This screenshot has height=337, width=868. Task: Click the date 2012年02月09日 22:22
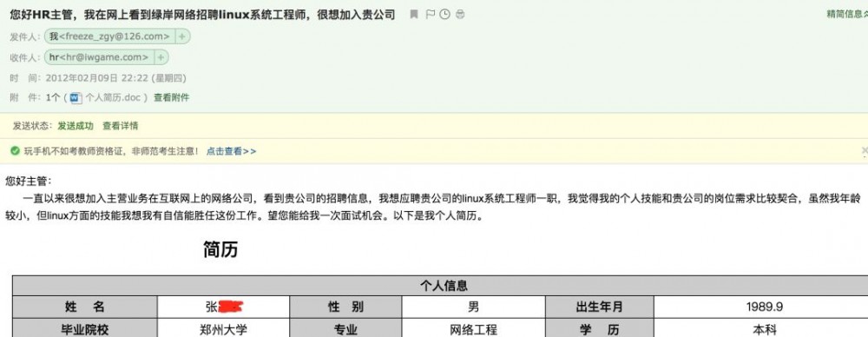pyautogui.click(x=97, y=78)
